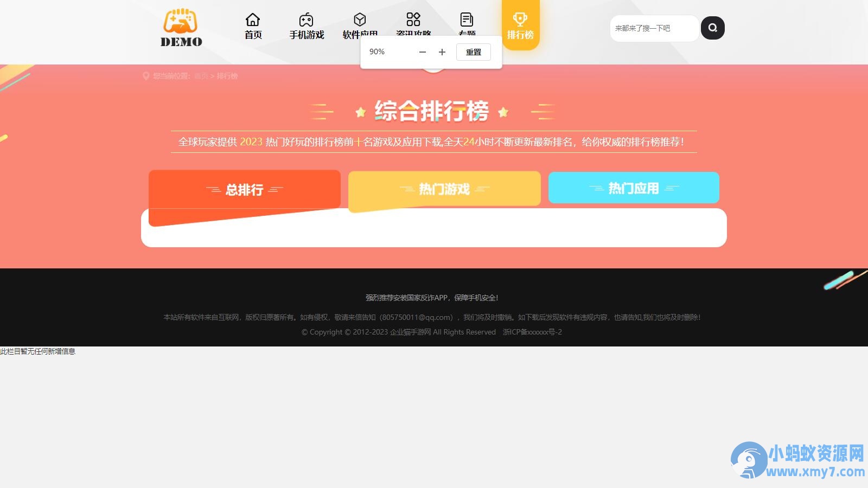Click the software apps cube icon
The height and width of the screenshot is (488, 868).
(360, 20)
